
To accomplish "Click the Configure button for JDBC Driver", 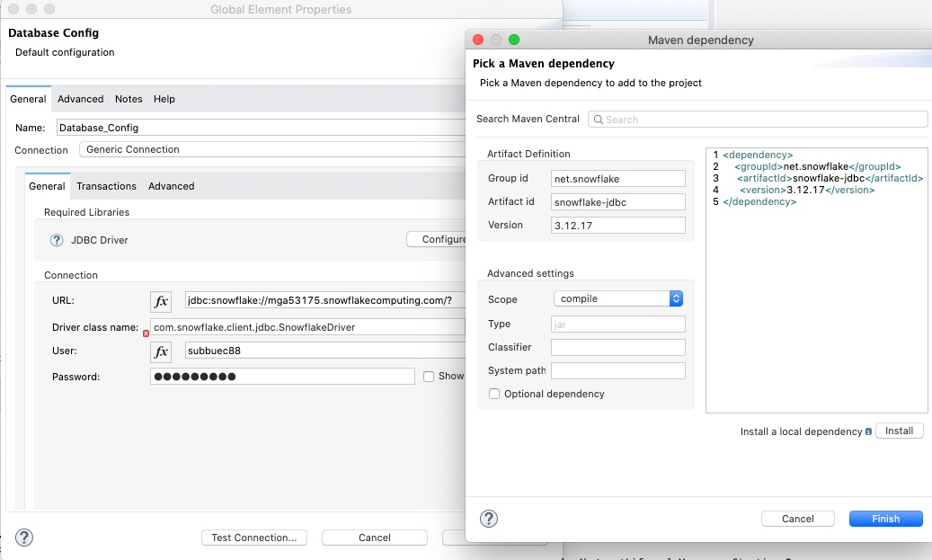I will pyautogui.click(x=438, y=239).
